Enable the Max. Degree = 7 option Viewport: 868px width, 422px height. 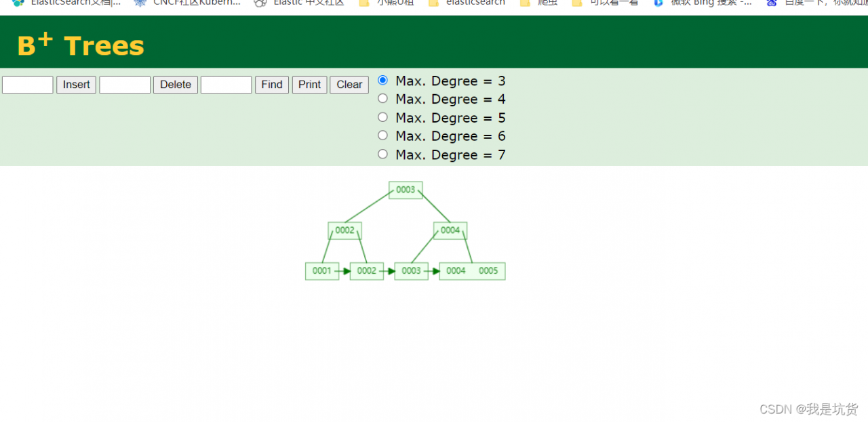[382, 154]
